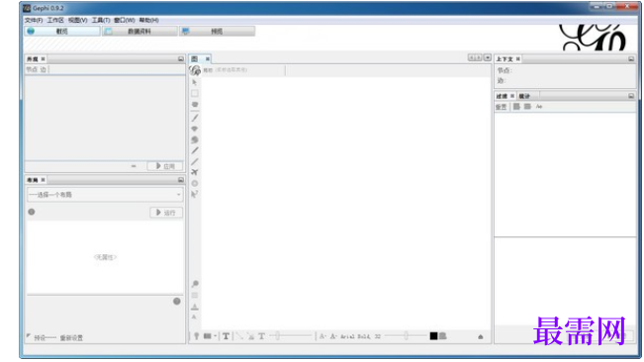This screenshot has height=362, width=644.
Task: Select the heat map circle tool
Action: tap(195, 183)
